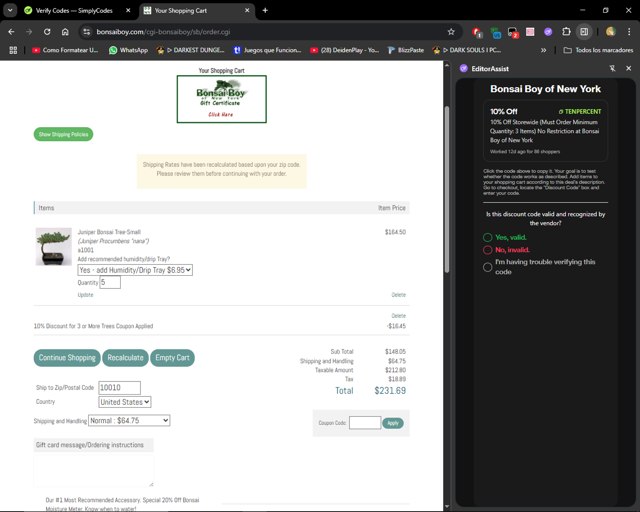Click the EditorAssist panel logo icon
The image size is (640, 512).
click(464, 69)
